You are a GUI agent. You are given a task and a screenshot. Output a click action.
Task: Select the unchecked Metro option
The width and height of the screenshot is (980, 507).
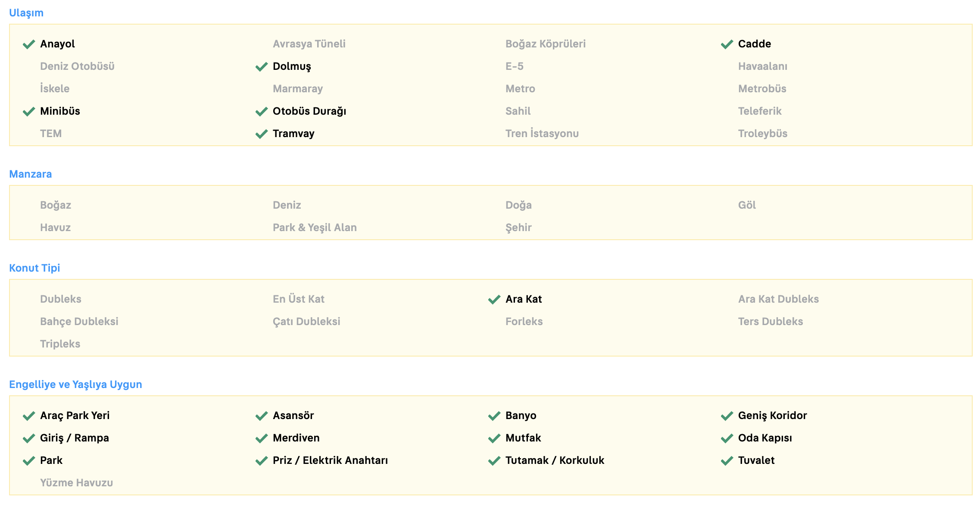(520, 89)
